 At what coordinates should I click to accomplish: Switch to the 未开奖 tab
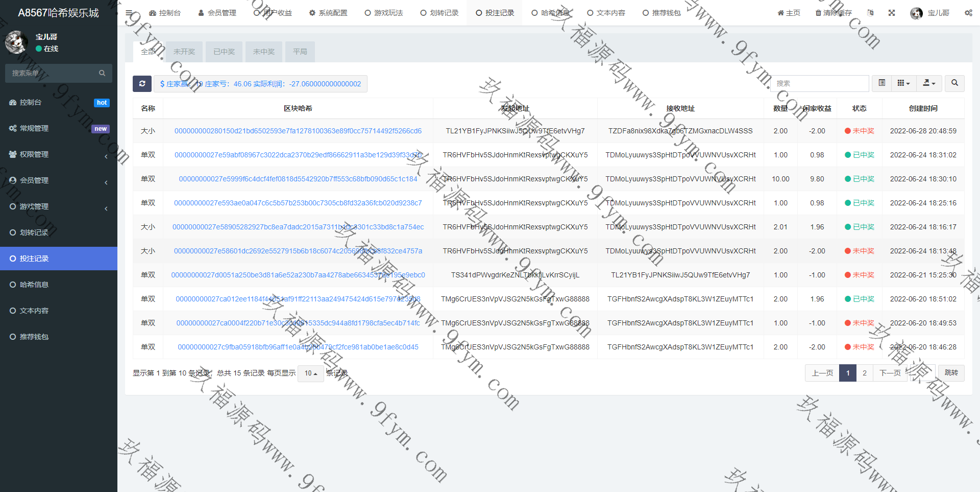coord(184,52)
